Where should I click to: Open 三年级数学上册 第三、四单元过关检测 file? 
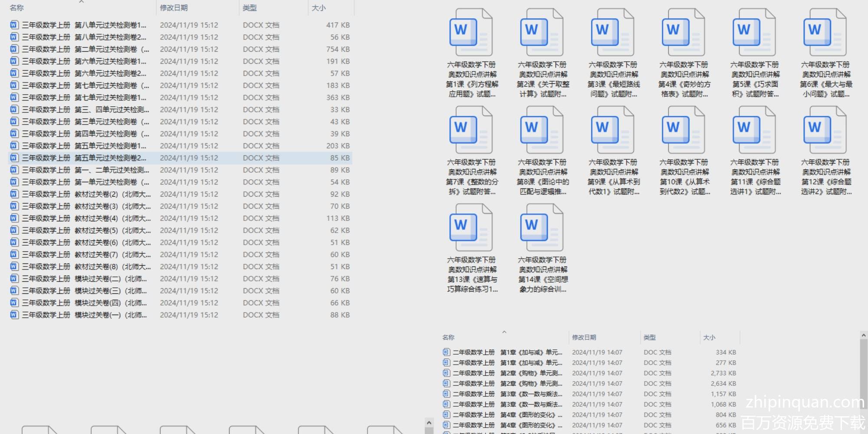(x=85, y=110)
